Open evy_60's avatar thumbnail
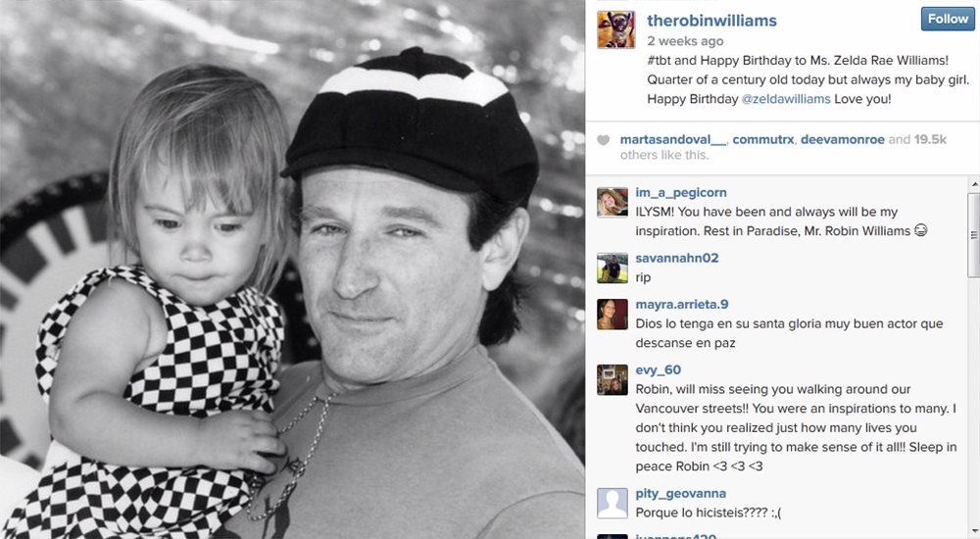The image size is (980, 539). pyautogui.click(x=612, y=380)
